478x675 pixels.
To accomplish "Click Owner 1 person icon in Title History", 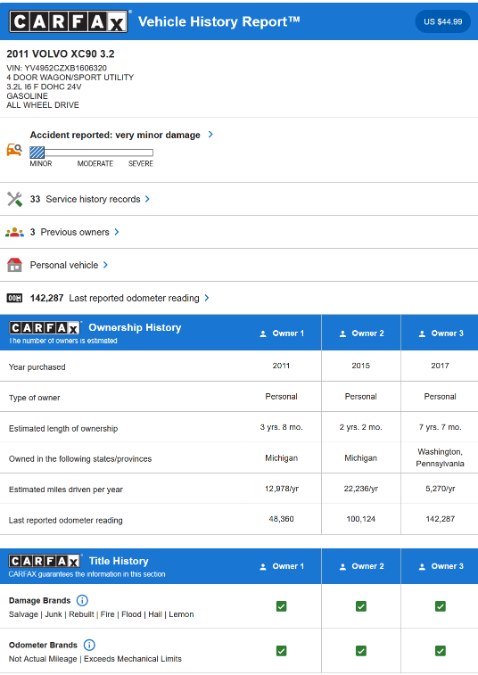I will tap(263, 567).
